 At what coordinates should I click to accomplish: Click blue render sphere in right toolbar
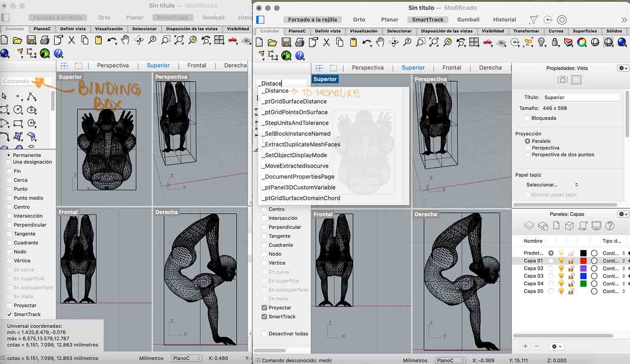pos(622,42)
